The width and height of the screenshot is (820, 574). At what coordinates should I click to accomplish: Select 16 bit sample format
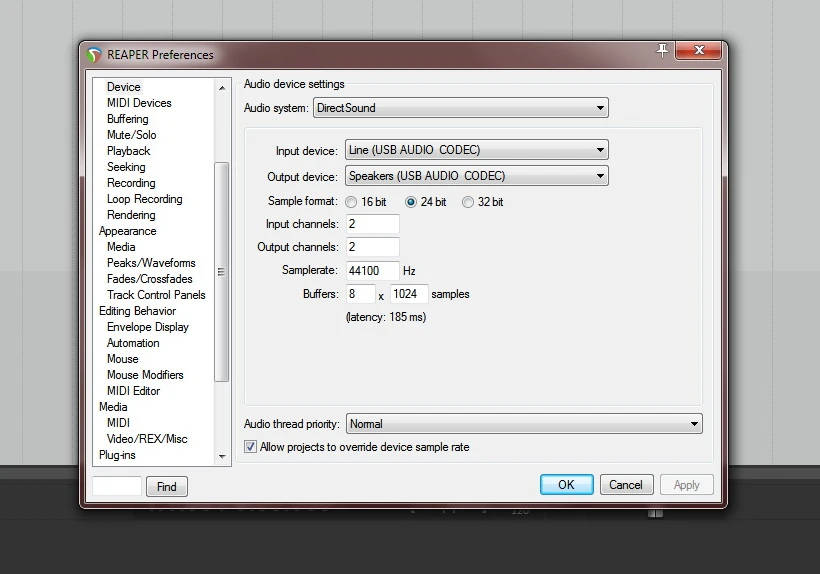click(351, 202)
